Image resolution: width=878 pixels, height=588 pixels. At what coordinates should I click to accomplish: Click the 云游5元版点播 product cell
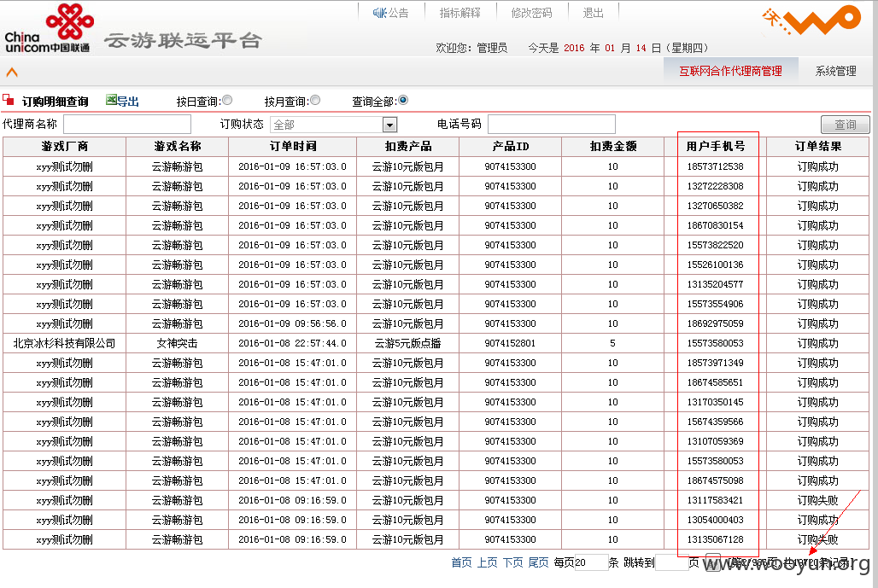pos(408,344)
